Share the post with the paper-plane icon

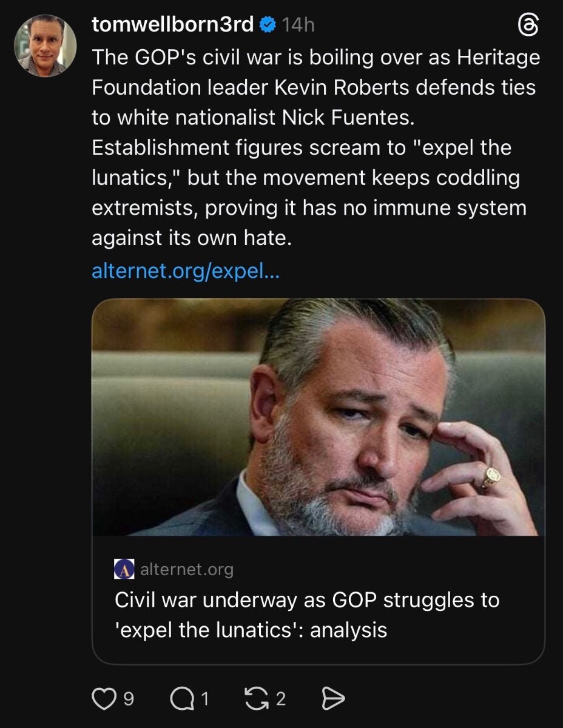coord(333,699)
